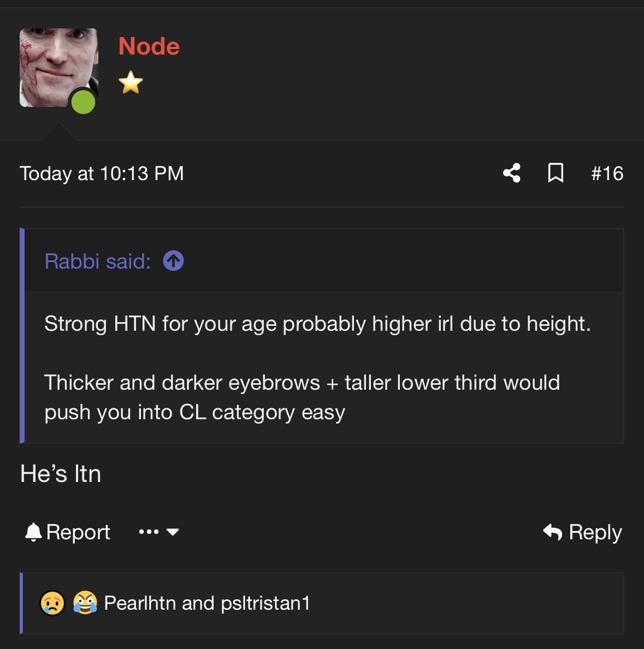Bookmark this post with the bookmark icon
Image resolution: width=644 pixels, height=649 pixels.
click(x=556, y=173)
